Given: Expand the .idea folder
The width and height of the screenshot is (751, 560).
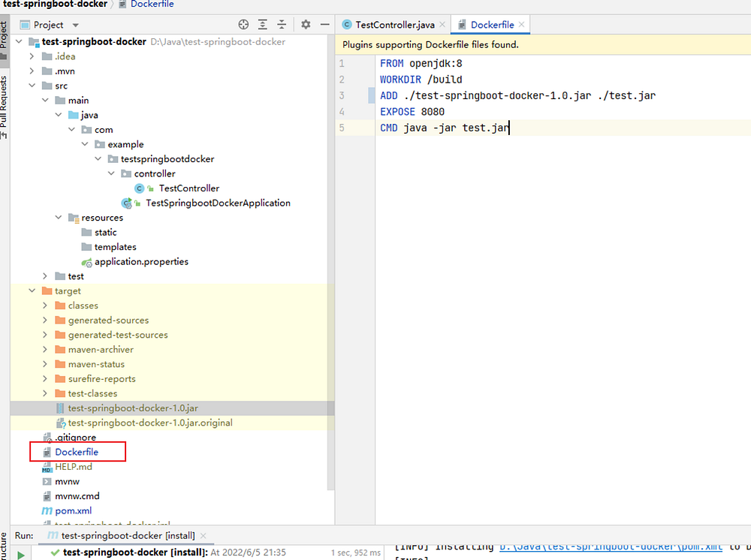Looking at the screenshot, I should [32, 56].
